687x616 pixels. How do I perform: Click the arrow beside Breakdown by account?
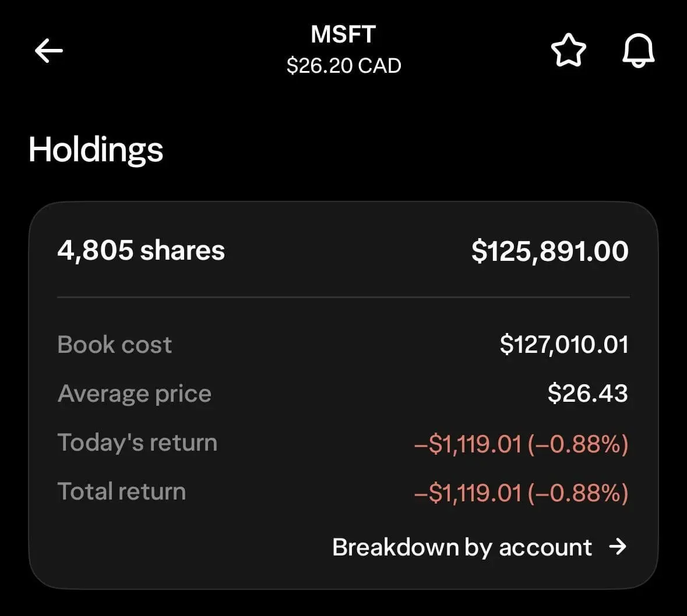[x=618, y=547]
